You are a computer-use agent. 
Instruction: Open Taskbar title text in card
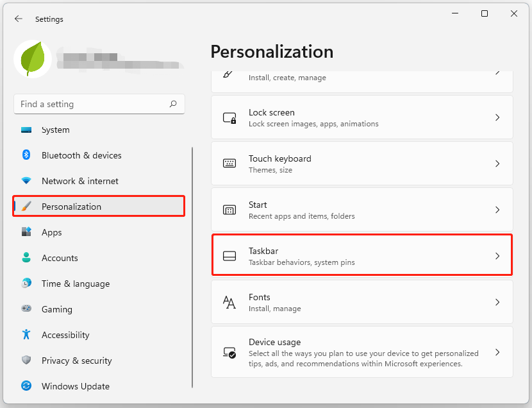(263, 251)
